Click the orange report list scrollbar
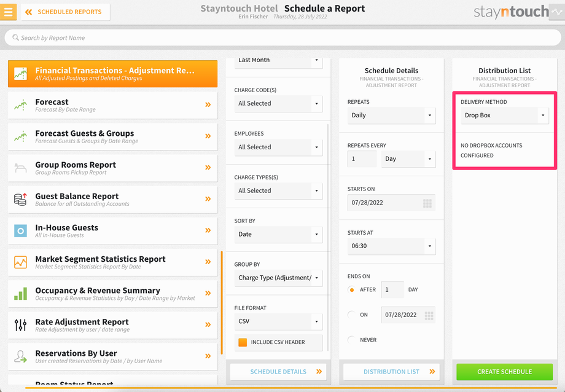The height and width of the screenshot is (392, 565). click(x=222, y=303)
